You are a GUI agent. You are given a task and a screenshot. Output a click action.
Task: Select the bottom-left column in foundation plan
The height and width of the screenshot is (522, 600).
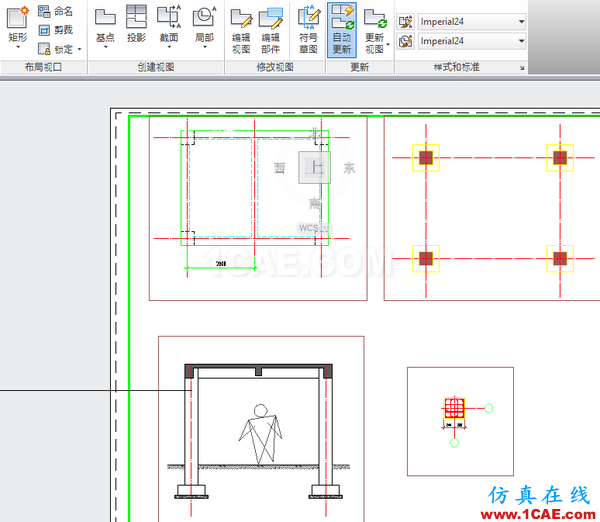(x=426, y=259)
